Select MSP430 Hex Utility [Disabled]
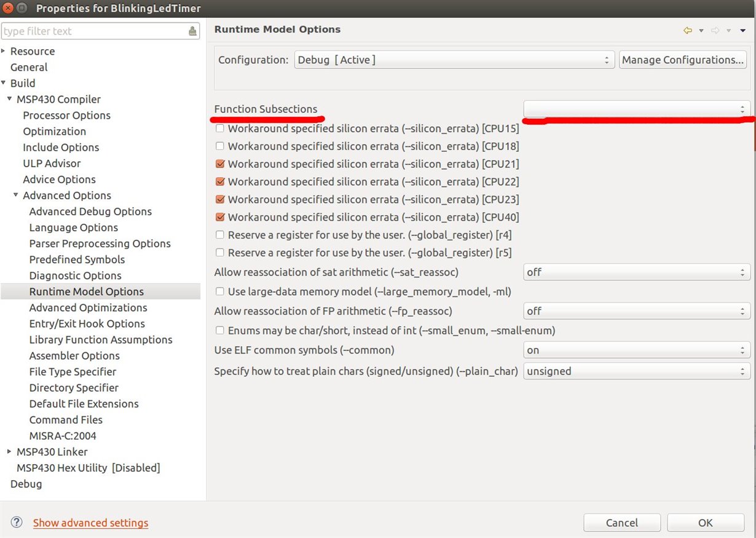 click(89, 467)
